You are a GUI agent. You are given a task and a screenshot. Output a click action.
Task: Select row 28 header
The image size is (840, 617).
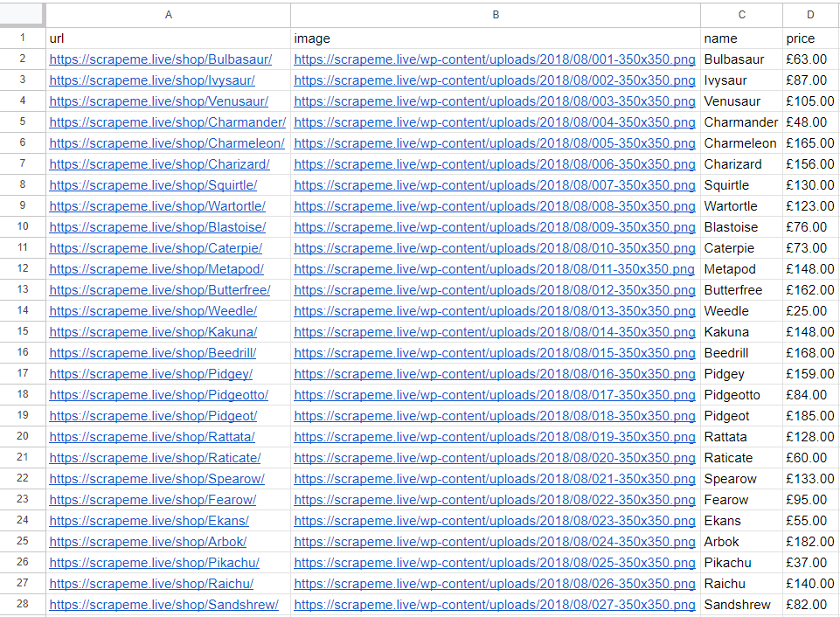click(23, 605)
